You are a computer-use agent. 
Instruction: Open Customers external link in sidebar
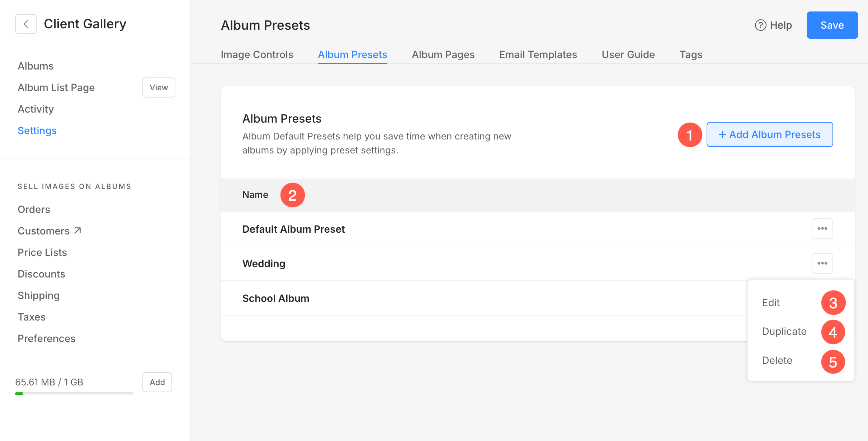[x=49, y=231]
